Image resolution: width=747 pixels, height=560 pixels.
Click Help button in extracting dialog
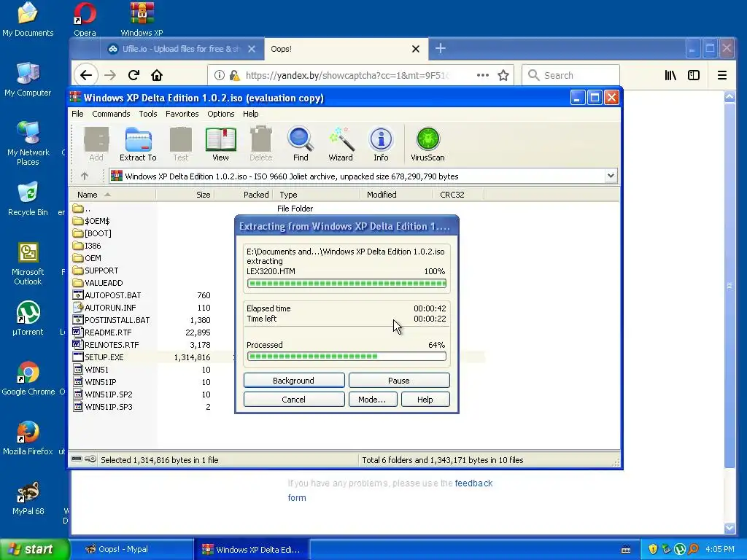pyautogui.click(x=425, y=400)
